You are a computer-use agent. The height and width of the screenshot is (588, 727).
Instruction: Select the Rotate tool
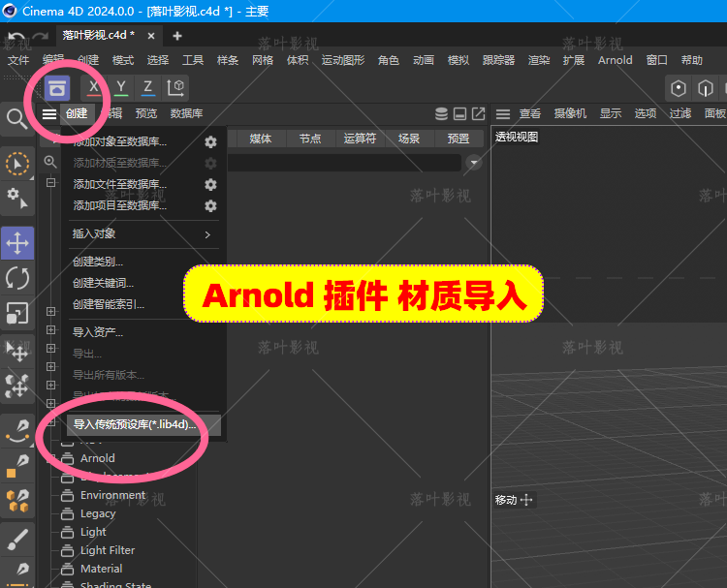pyautogui.click(x=17, y=278)
